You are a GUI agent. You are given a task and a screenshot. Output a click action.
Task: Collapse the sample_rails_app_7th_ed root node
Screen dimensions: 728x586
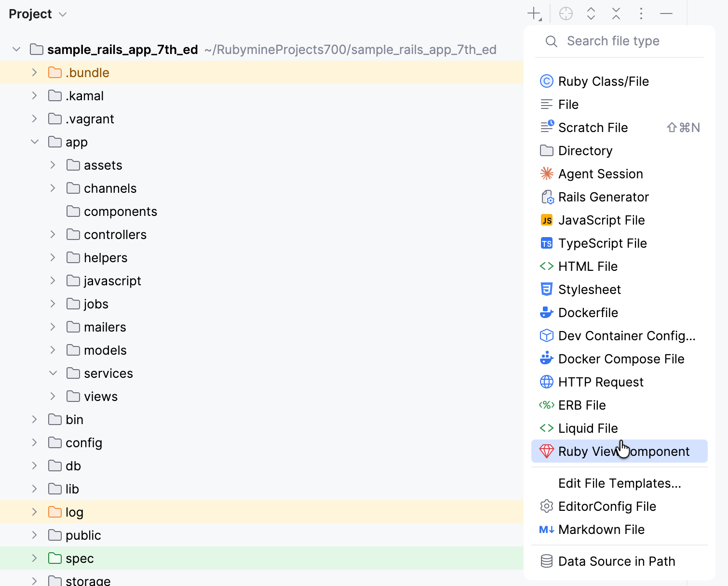(x=16, y=49)
